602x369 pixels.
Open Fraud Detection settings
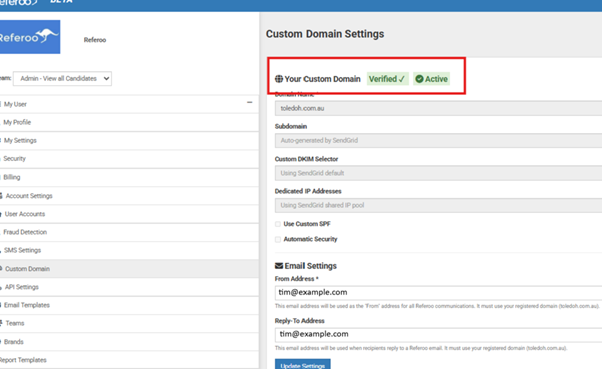129,232
